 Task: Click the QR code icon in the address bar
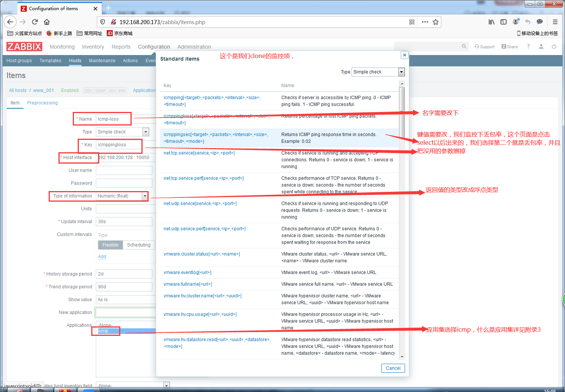(x=412, y=22)
